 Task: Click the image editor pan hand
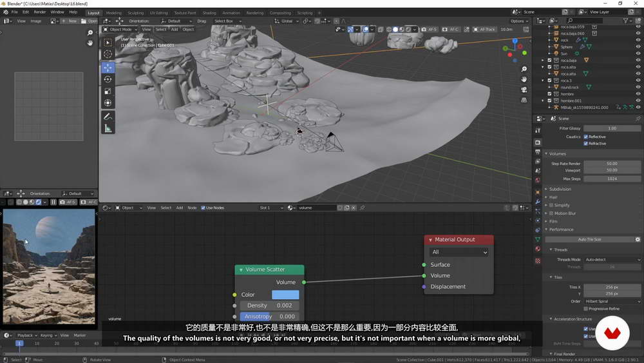pyautogui.click(x=90, y=43)
